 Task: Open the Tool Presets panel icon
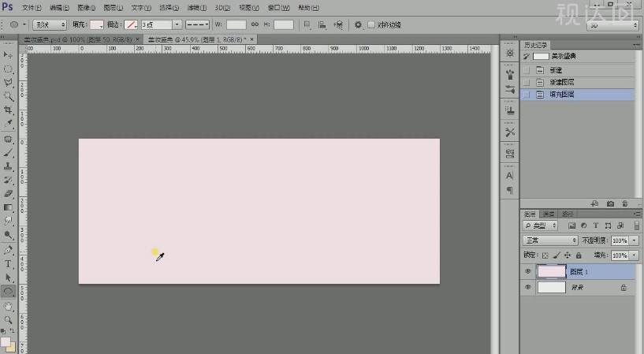tap(510, 132)
